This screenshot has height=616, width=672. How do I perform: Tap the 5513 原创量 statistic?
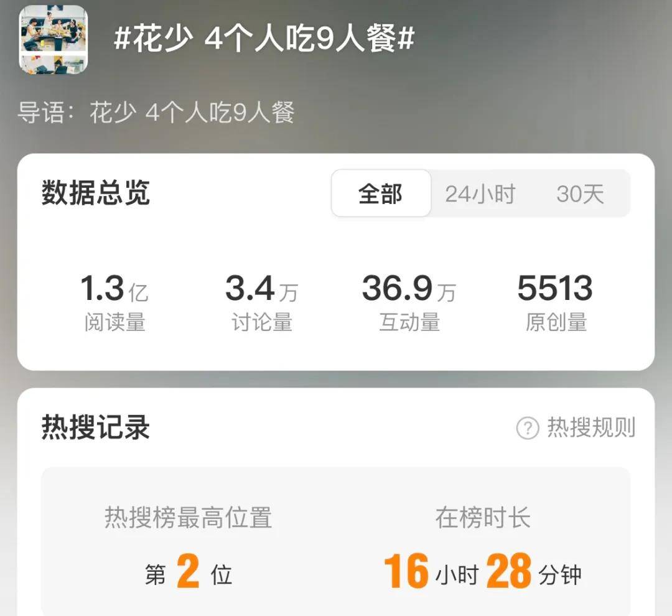[556, 302]
